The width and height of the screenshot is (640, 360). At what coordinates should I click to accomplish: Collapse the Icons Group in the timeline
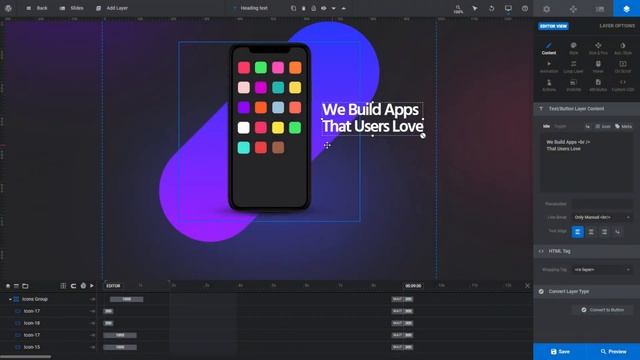tap(10, 299)
